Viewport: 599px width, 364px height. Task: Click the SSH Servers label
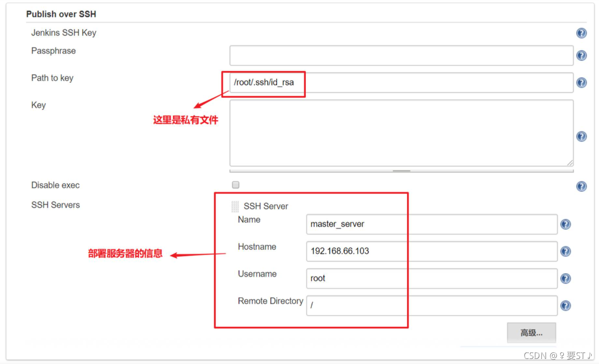coord(56,205)
